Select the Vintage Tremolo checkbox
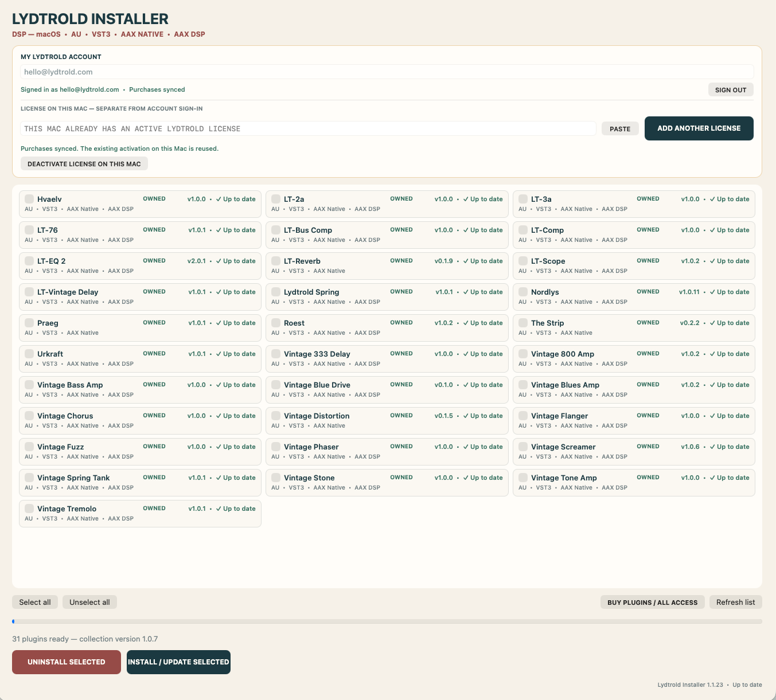 (x=29, y=509)
